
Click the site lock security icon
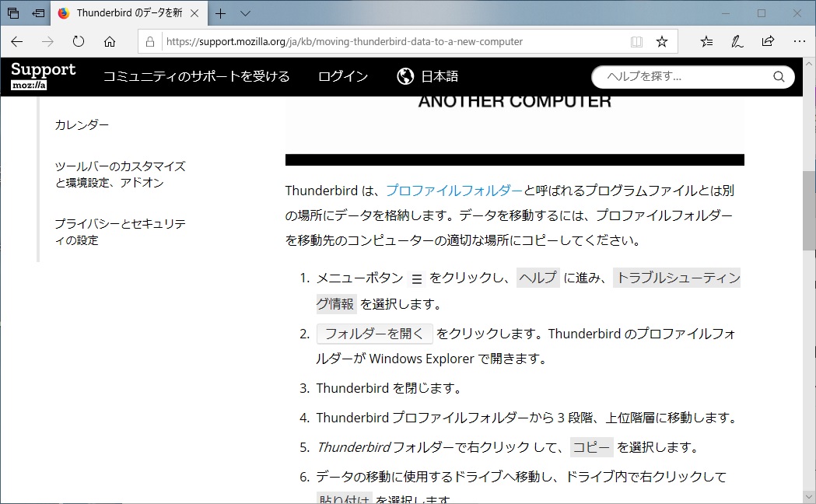pyautogui.click(x=150, y=41)
